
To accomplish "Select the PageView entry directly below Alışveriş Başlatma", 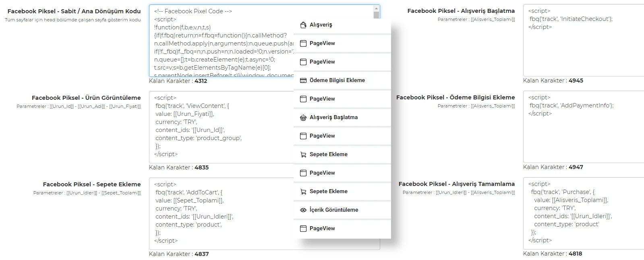I will (x=322, y=136).
